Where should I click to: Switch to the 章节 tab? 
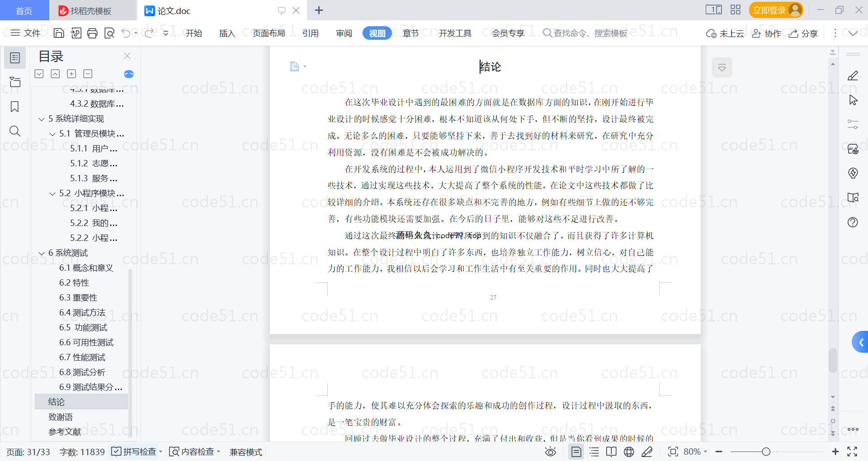(x=411, y=33)
